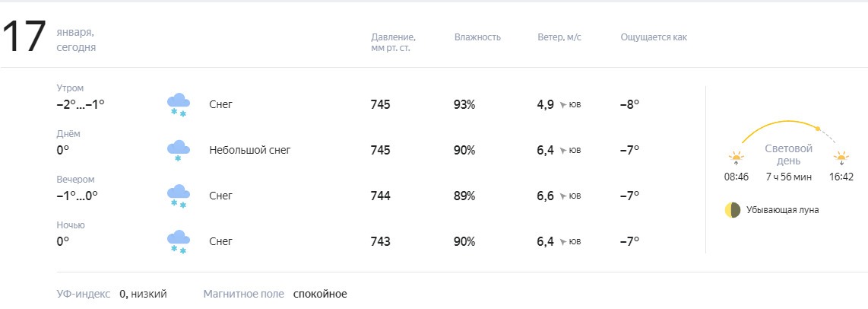
Task: Click the Небольшой снег condition text
Action: (249, 151)
